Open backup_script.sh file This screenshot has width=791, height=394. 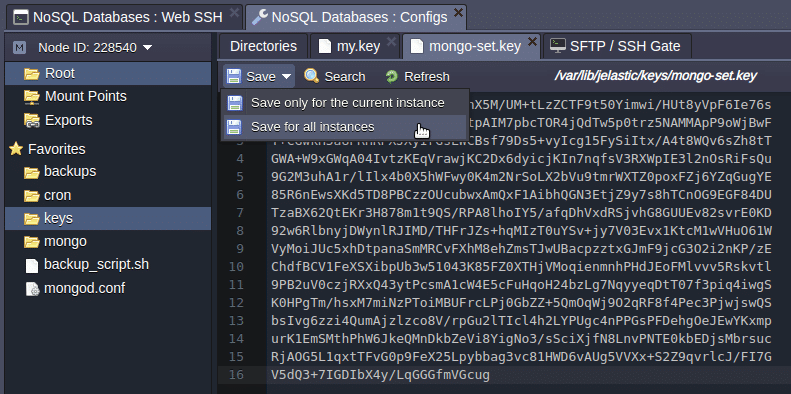click(96, 264)
